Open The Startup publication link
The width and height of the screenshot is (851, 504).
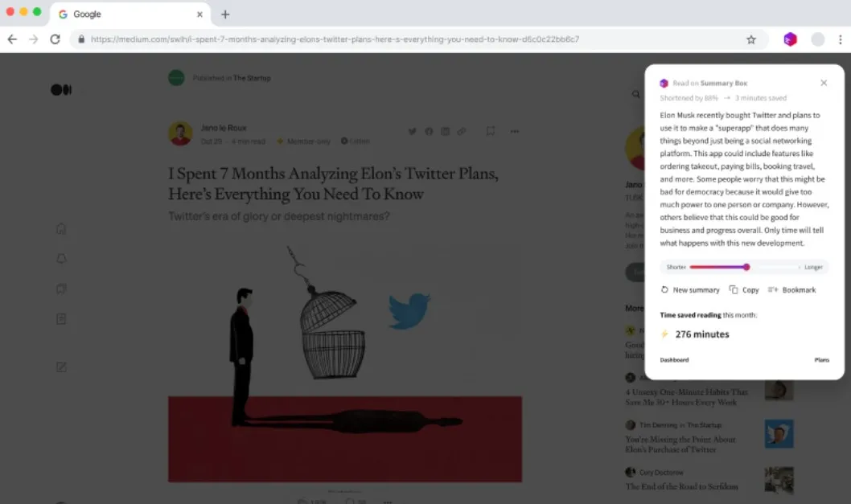(x=252, y=78)
